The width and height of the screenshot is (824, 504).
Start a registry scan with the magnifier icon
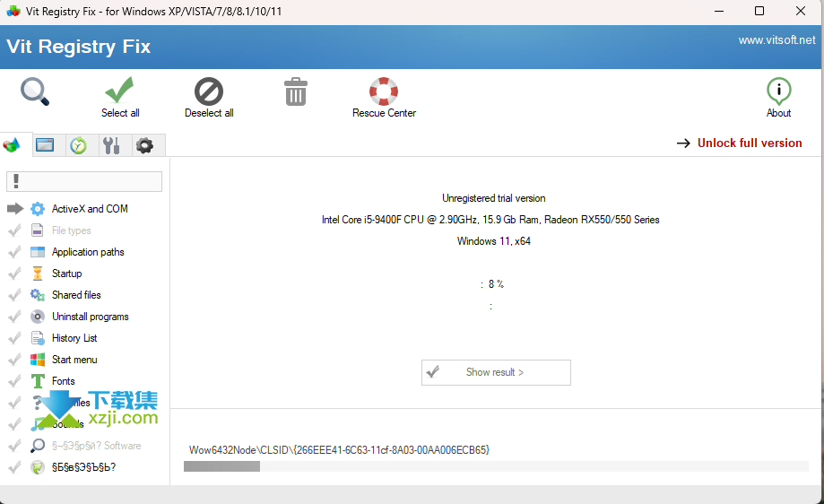coord(35,91)
